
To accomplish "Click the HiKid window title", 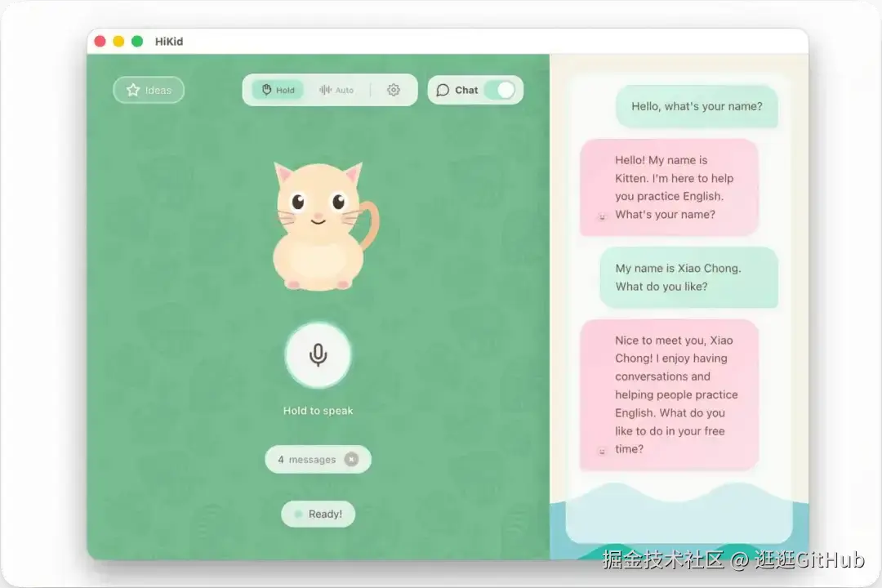I will coord(169,42).
